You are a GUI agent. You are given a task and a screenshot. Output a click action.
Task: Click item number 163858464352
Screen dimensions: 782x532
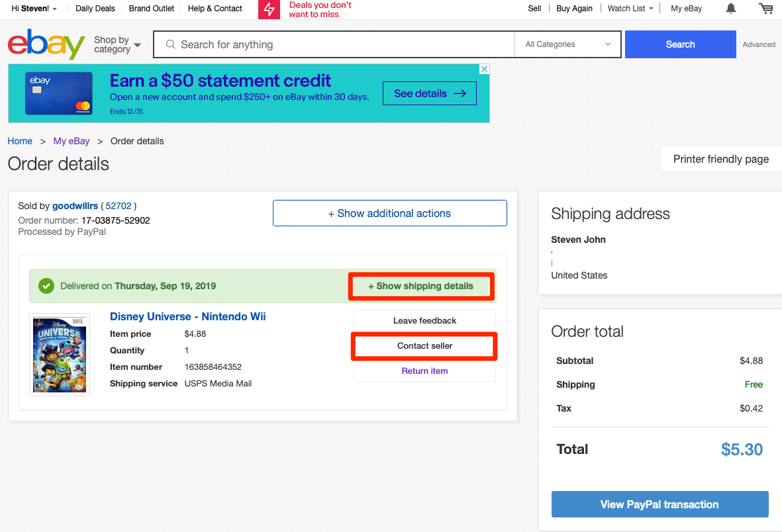213,367
